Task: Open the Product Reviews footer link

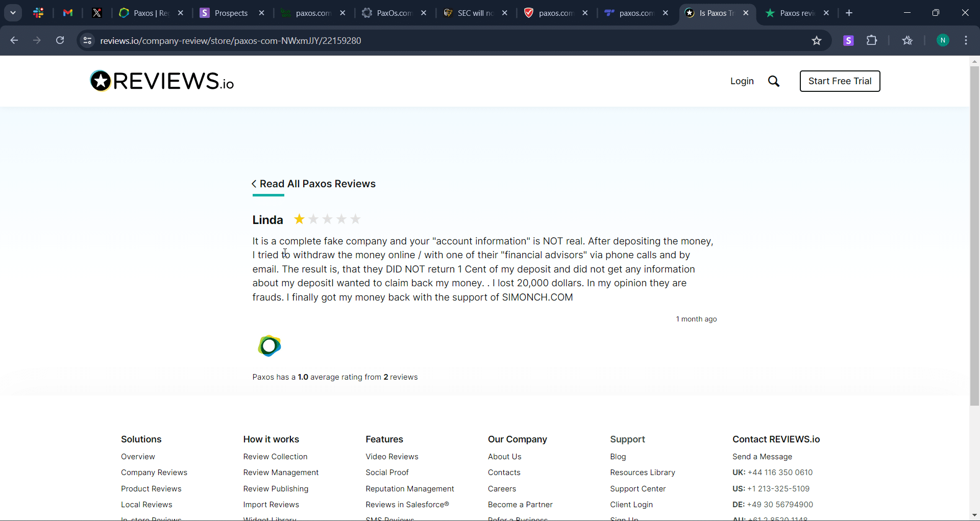Action: (x=151, y=489)
